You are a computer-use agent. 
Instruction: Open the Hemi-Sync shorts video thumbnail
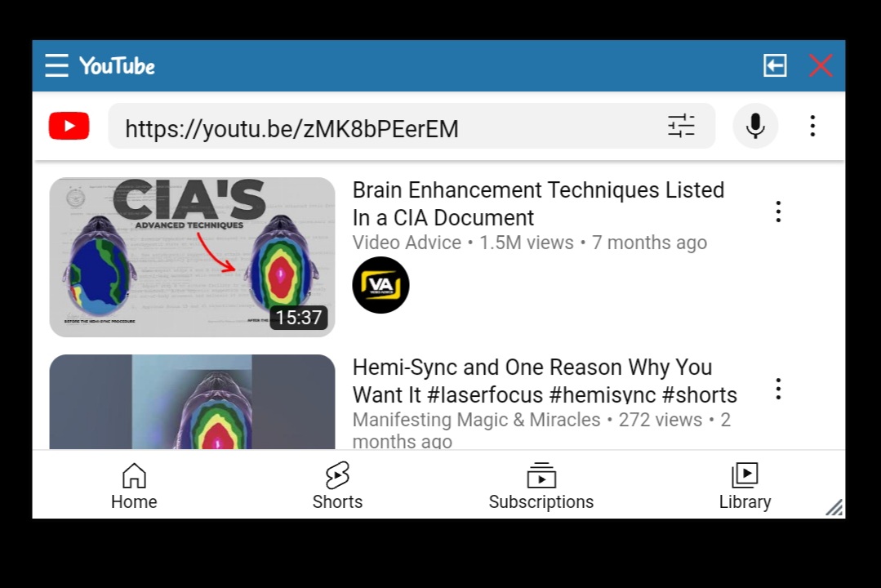click(192, 401)
